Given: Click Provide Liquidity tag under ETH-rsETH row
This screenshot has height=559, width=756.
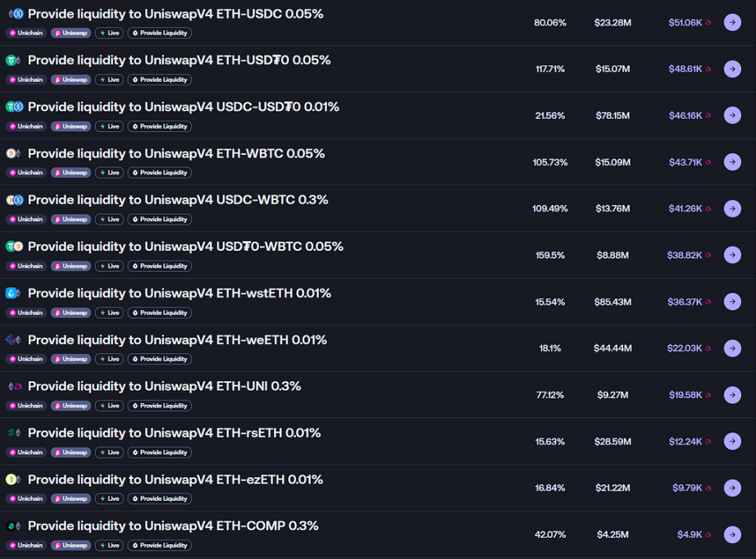Looking at the screenshot, I should click(x=160, y=452).
